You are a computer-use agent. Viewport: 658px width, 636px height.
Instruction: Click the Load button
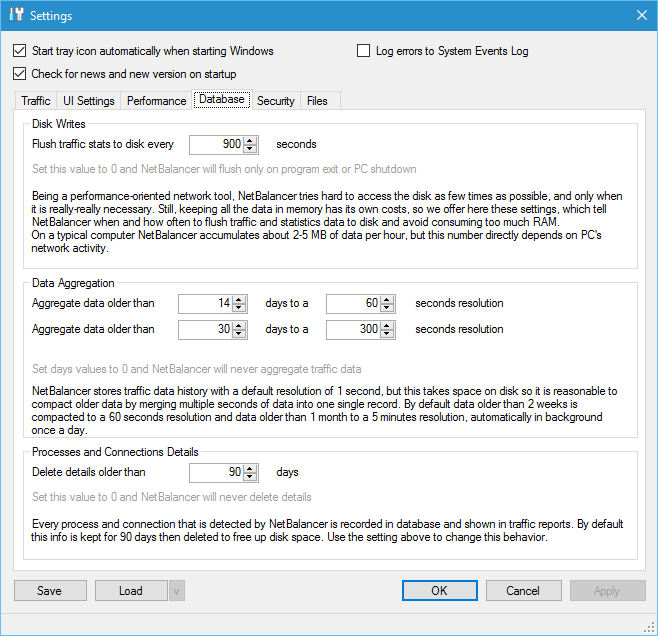coord(131,591)
